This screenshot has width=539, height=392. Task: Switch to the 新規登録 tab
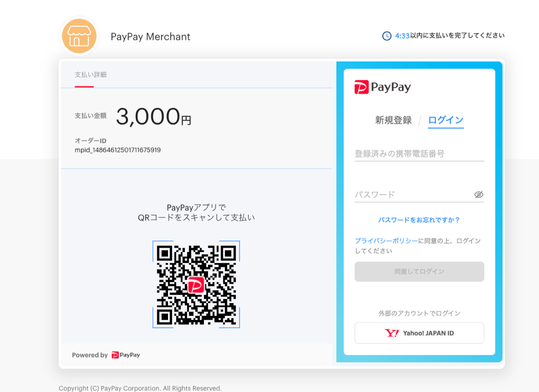(x=393, y=120)
